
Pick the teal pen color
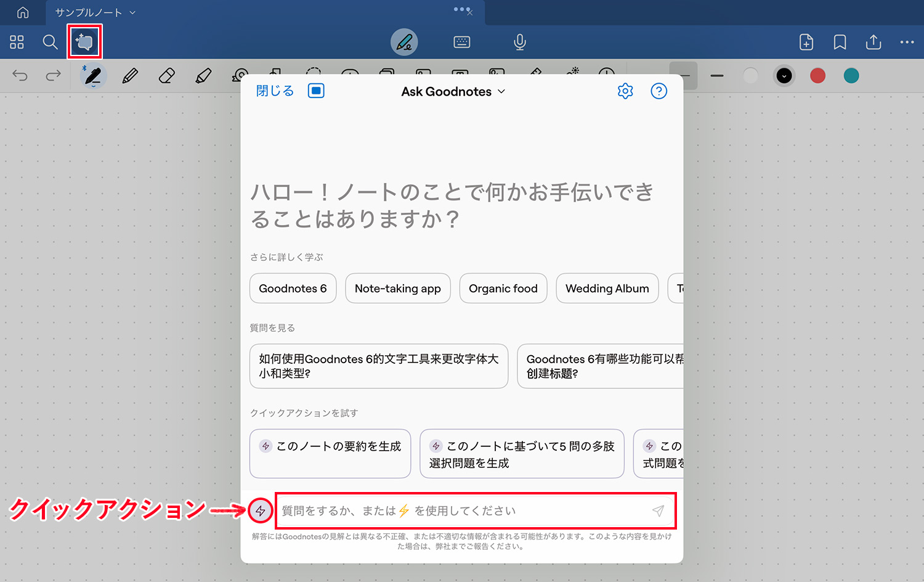851,76
